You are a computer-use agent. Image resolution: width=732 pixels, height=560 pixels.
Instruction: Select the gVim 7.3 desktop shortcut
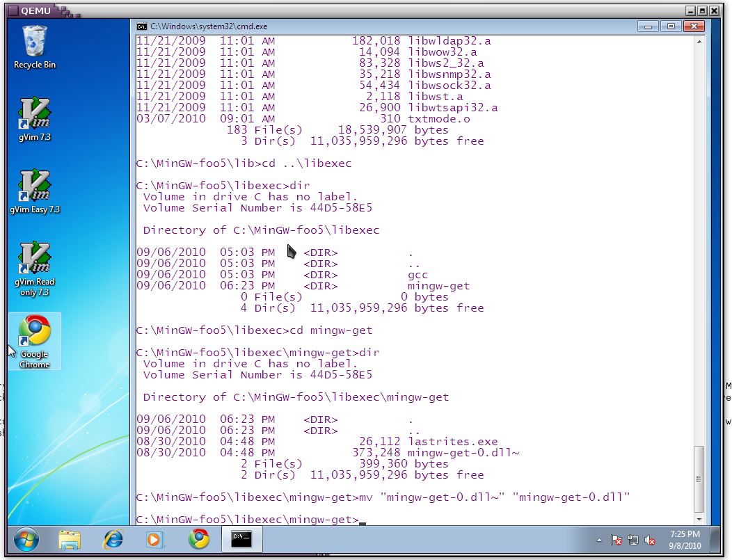[35, 118]
